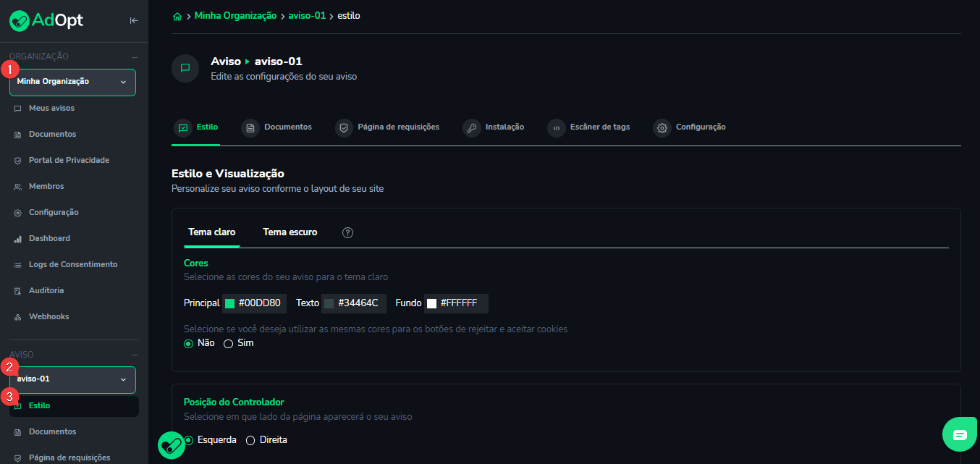Screen dimensions: 980x464
Task: Click the Configuração tab gear icon
Action: [x=662, y=127]
